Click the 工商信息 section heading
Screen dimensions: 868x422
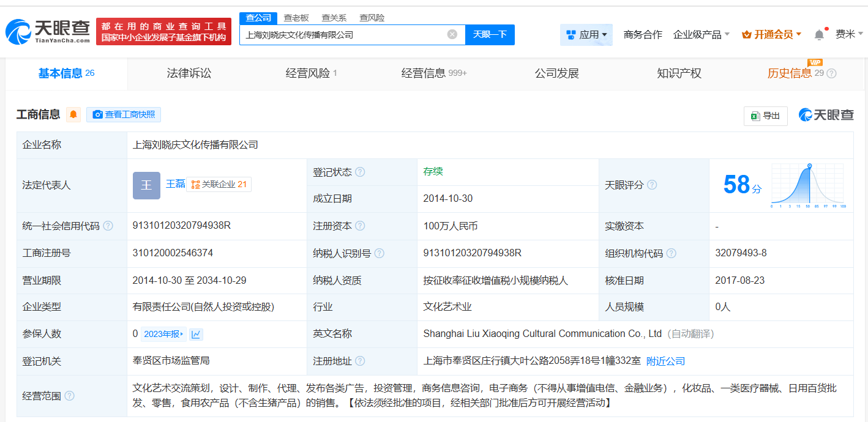click(x=38, y=114)
